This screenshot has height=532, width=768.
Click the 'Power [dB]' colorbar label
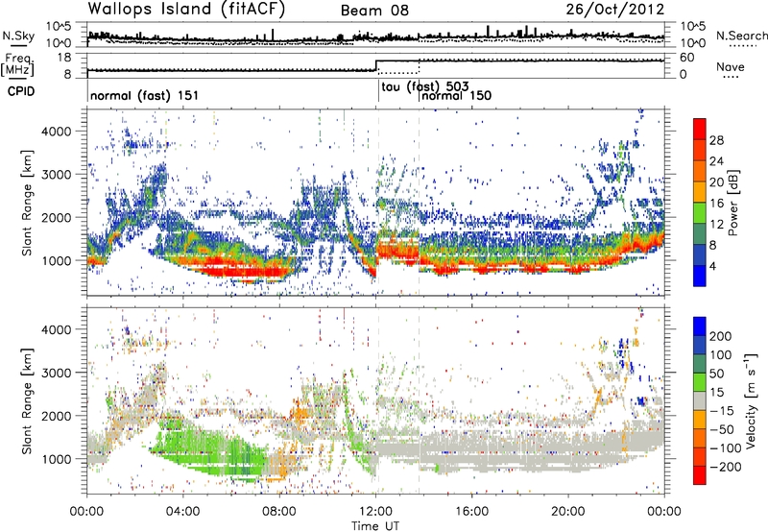pyautogui.click(x=733, y=203)
